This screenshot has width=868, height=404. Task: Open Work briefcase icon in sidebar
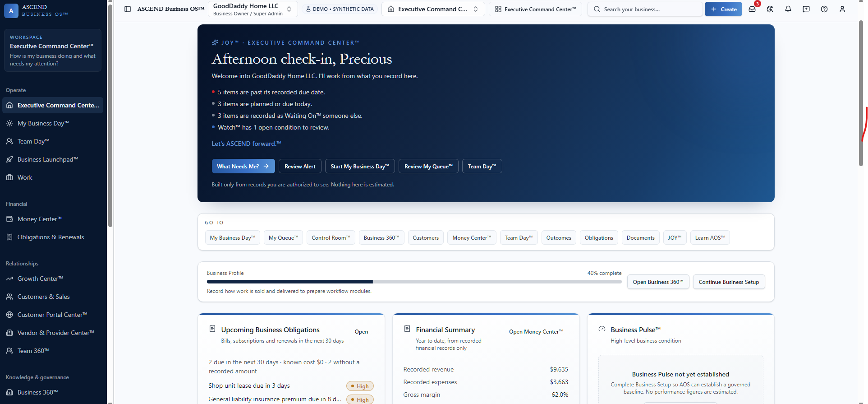click(9, 177)
